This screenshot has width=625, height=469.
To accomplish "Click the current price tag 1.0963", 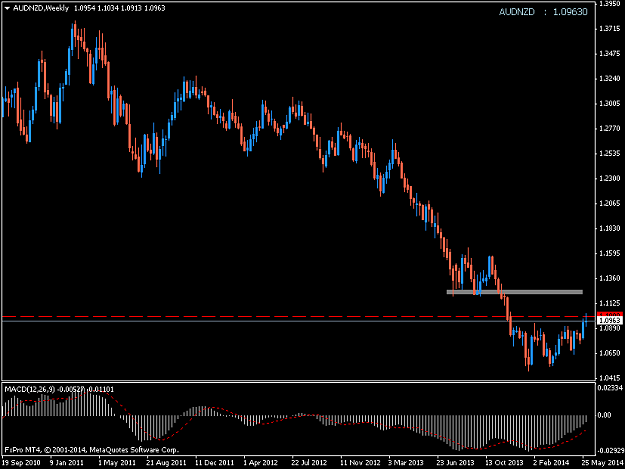I will pos(610,320).
